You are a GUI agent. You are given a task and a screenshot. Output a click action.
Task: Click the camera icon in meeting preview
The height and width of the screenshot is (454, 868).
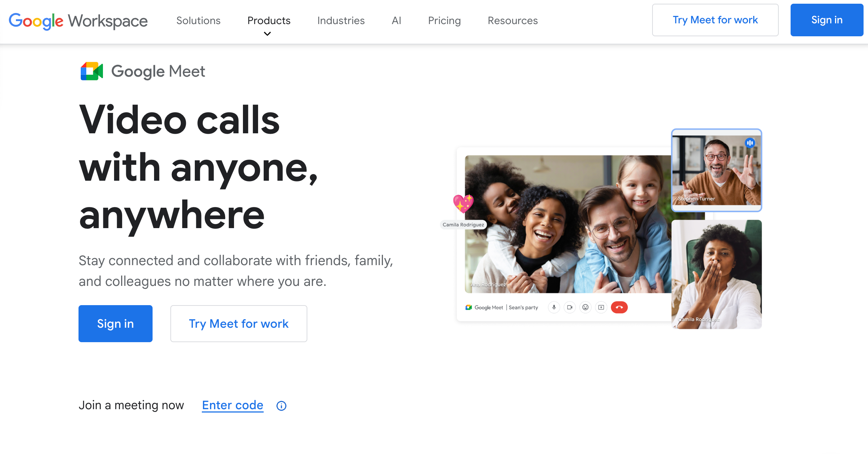pyautogui.click(x=570, y=307)
